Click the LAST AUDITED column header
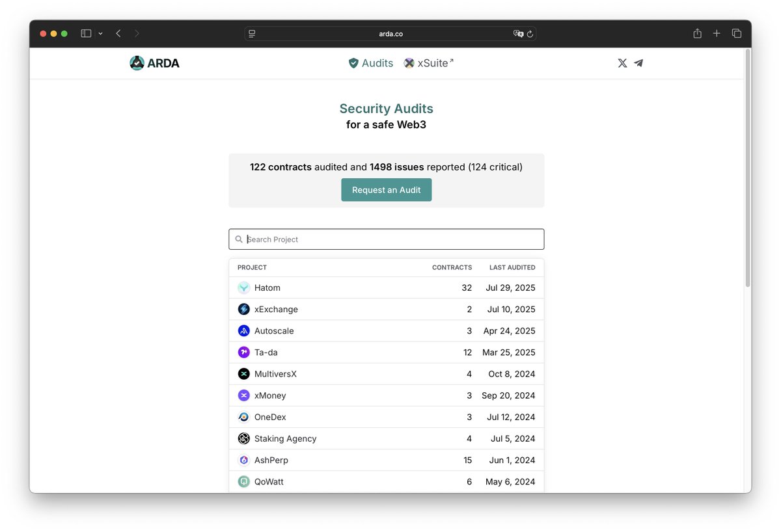The width and height of the screenshot is (781, 532). [512, 267]
